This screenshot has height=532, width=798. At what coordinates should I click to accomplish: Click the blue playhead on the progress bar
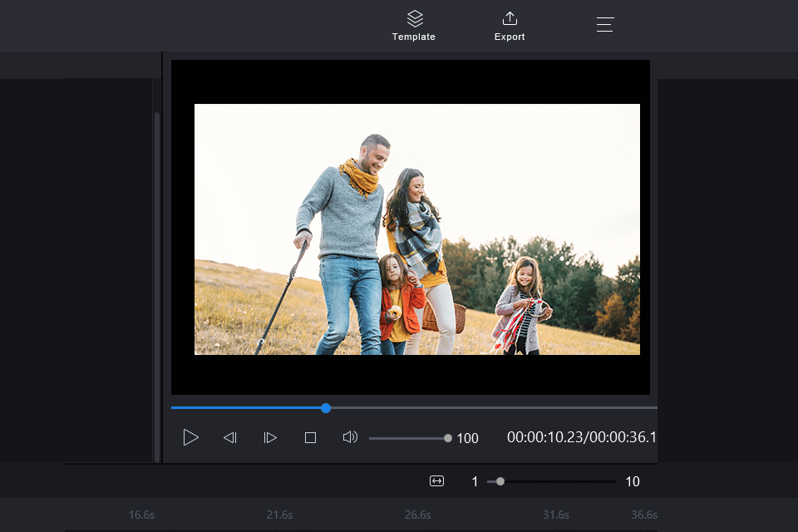click(x=326, y=408)
